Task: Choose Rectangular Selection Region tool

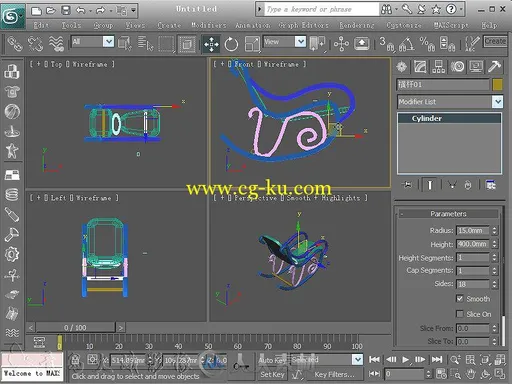Action: click(x=166, y=44)
